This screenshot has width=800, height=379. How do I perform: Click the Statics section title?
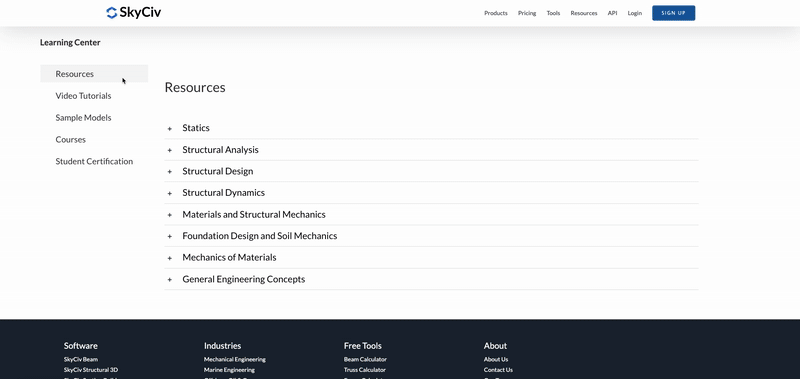pyautogui.click(x=196, y=128)
